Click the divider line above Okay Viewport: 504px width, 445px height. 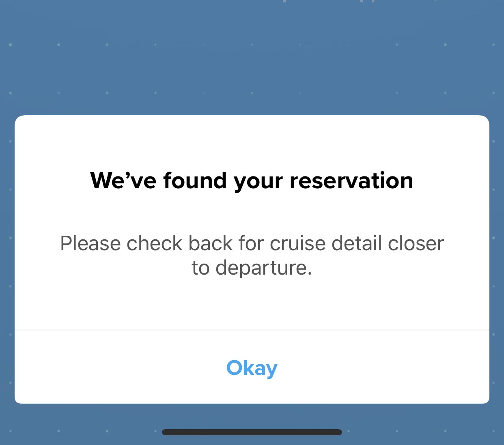pos(252,331)
